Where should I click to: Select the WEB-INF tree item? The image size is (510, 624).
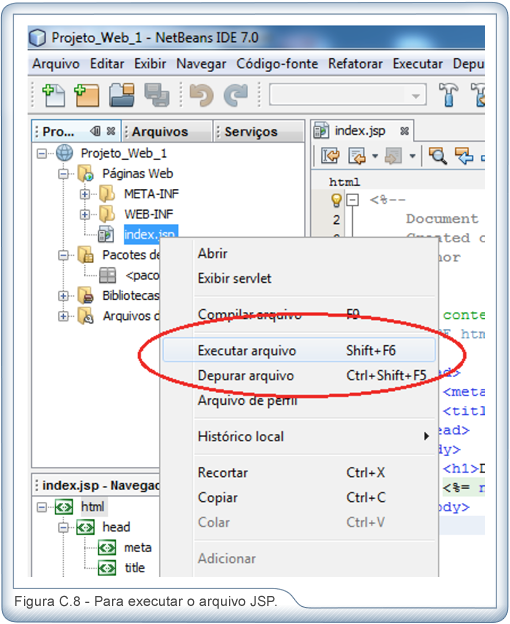click(149, 214)
